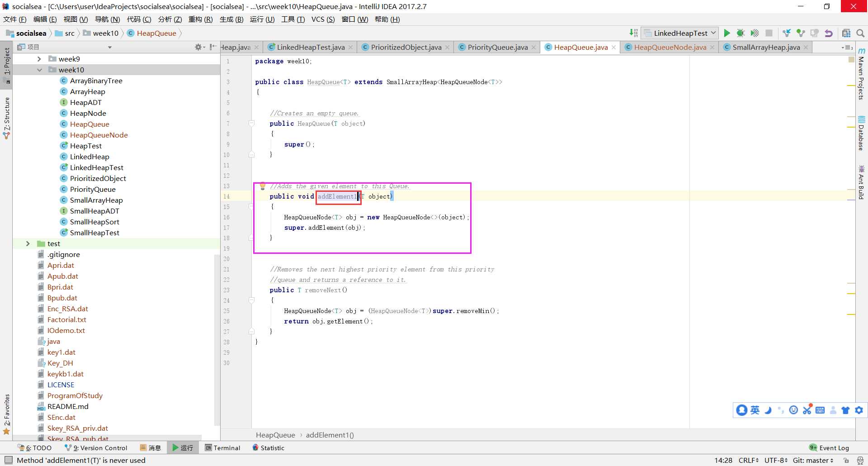The width and height of the screenshot is (868, 466).
Task: Switch to the PrioritizedObject.java tab
Action: 406,47
